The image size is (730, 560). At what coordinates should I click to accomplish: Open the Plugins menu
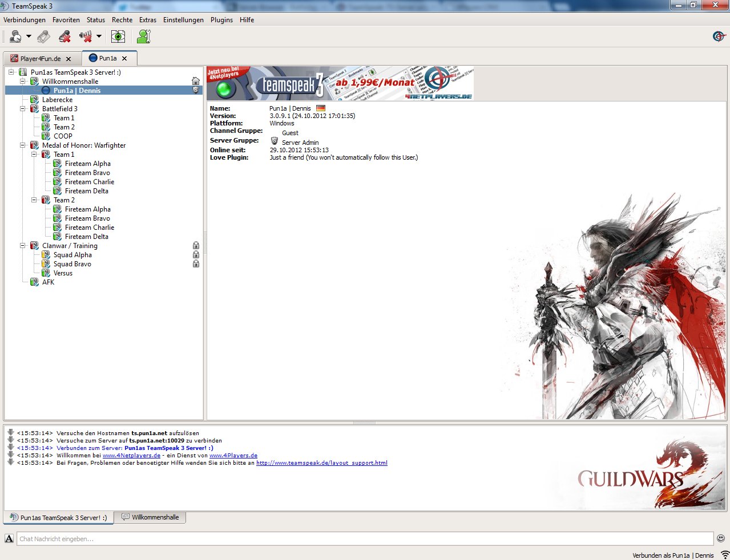click(221, 20)
